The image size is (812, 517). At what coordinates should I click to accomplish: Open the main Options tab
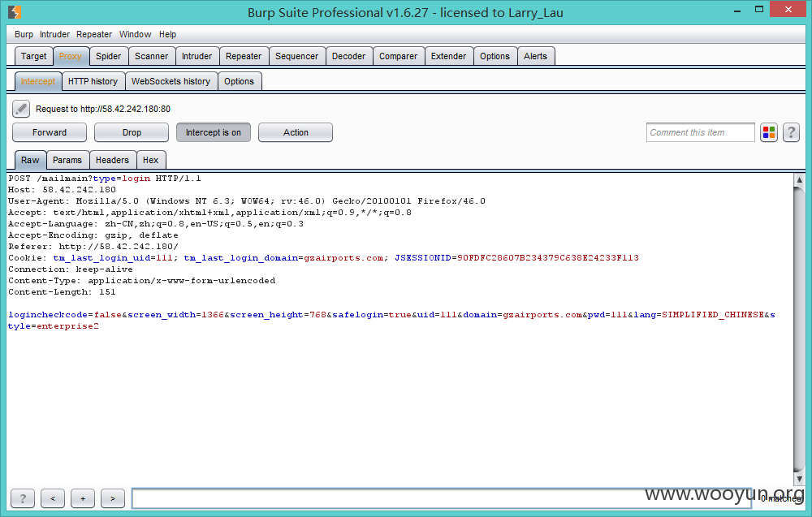coord(495,56)
